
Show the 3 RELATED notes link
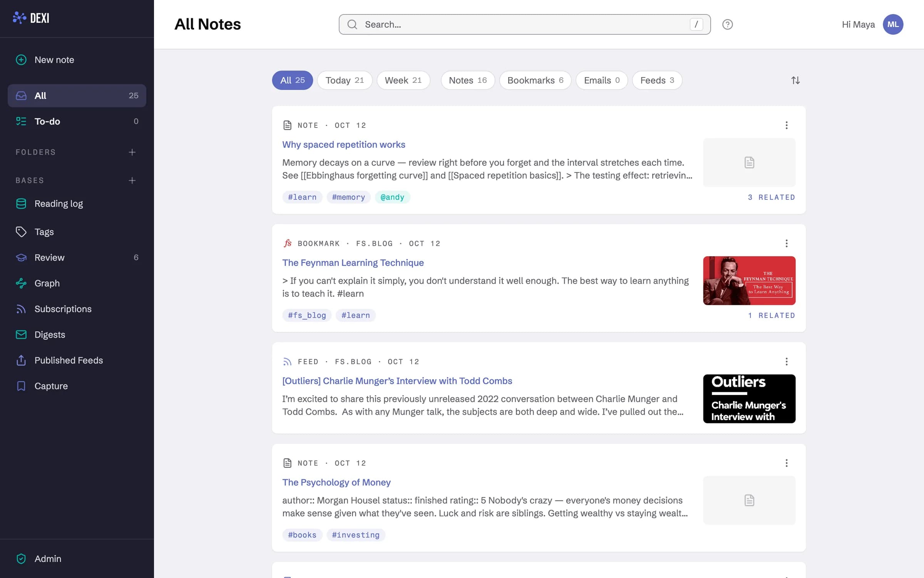pos(772,197)
